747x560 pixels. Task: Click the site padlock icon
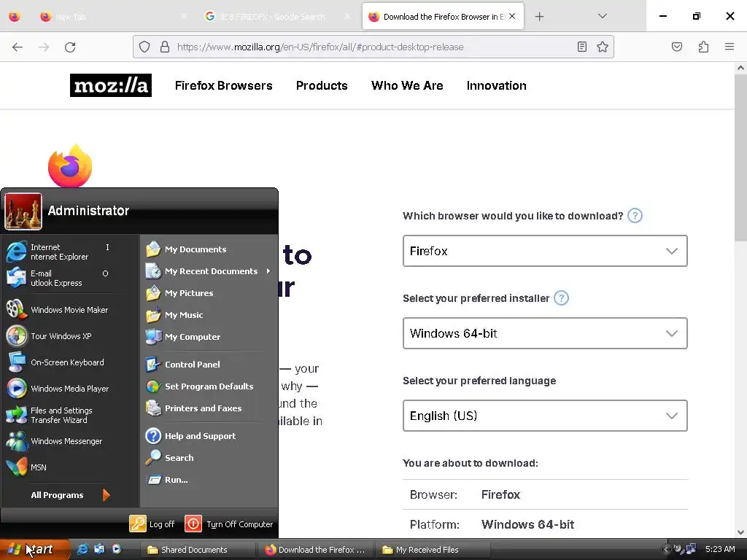tap(165, 47)
